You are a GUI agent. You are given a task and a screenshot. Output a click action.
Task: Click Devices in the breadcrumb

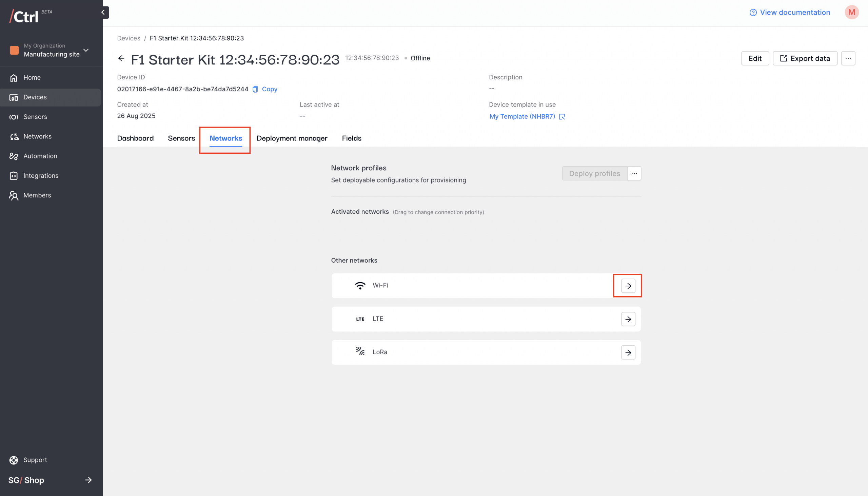128,38
